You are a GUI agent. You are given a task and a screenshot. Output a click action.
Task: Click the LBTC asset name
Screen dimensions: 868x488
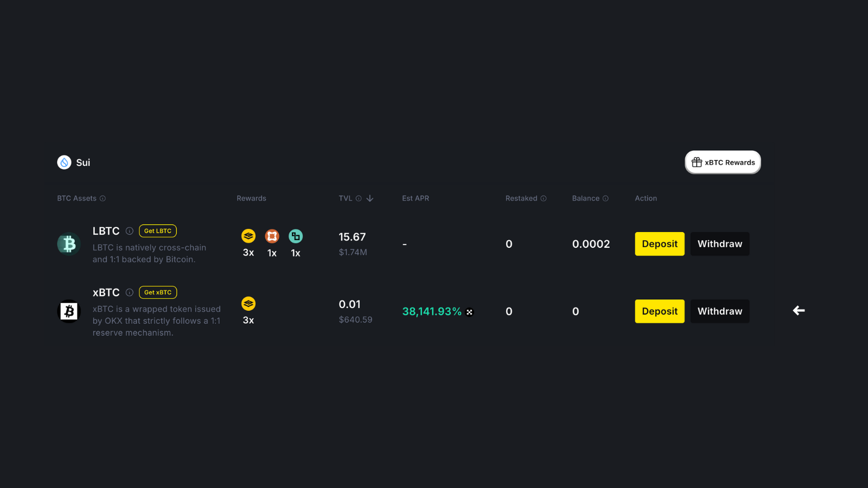(x=106, y=231)
